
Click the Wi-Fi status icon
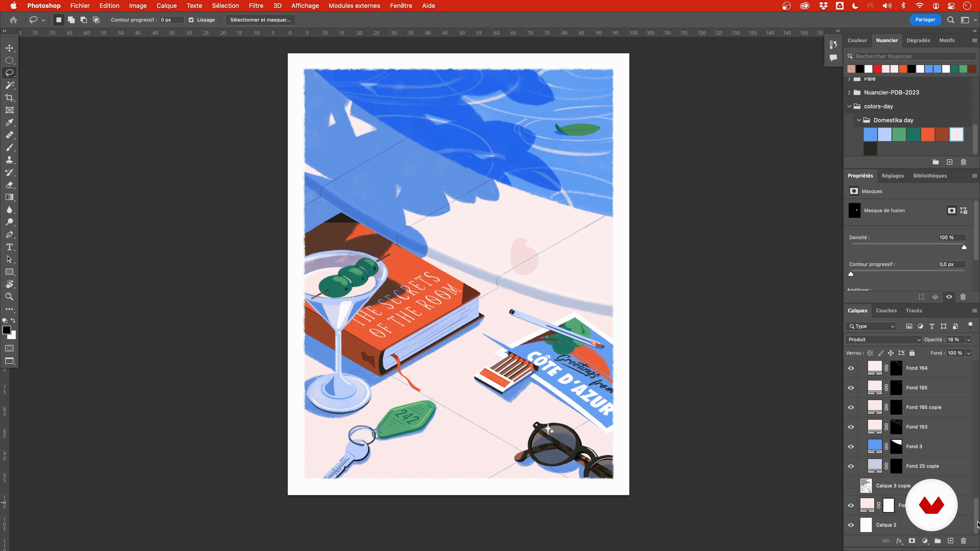(920, 6)
